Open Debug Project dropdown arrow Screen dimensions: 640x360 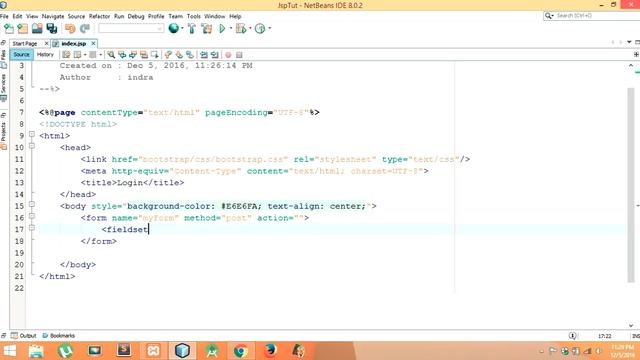(250, 29)
